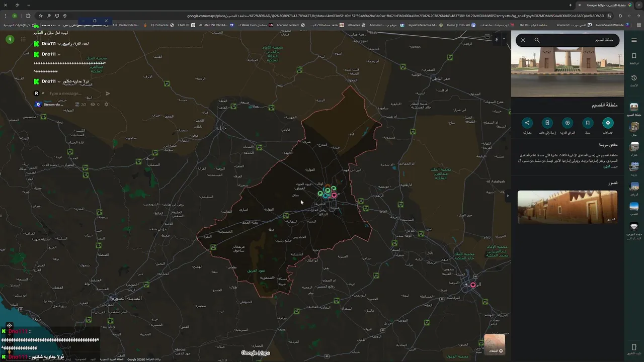This screenshot has height=362, width=644.
Task: Open chat overlay settings gear icon
Action: [x=106, y=105]
